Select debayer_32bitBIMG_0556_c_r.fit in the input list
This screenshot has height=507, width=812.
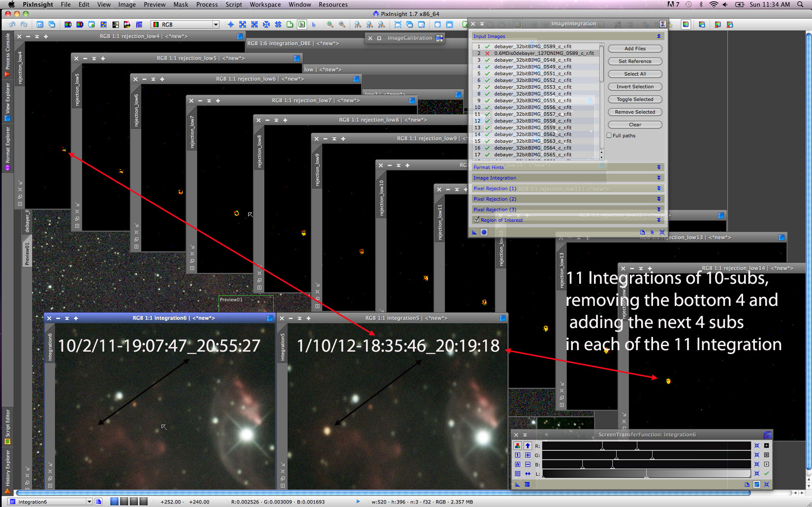click(x=532, y=107)
